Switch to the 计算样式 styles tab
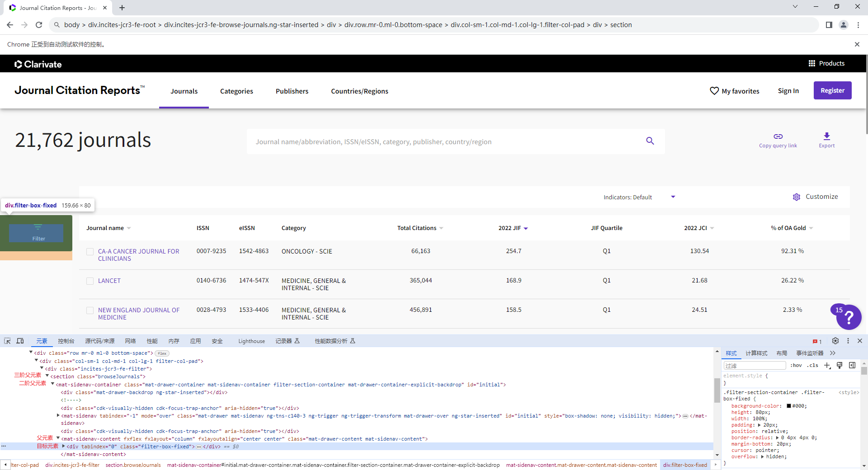The width and height of the screenshot is (868, 470). coord(756,353)
